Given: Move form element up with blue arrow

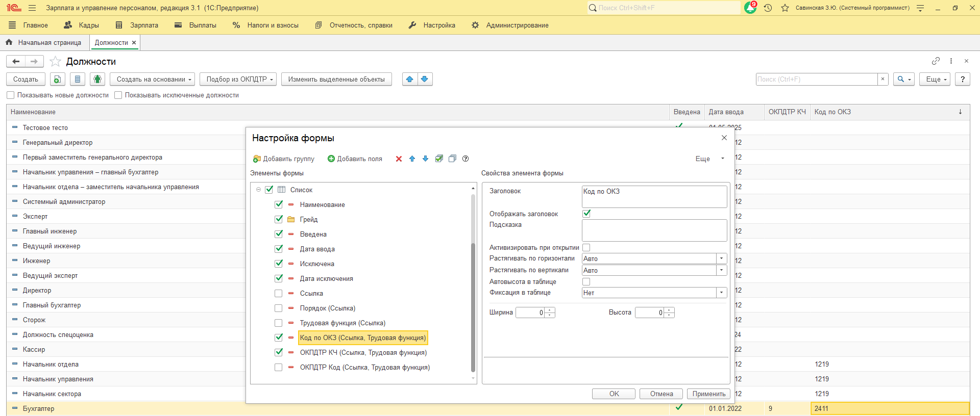Looking at the screenshot, I should [412, 159].
